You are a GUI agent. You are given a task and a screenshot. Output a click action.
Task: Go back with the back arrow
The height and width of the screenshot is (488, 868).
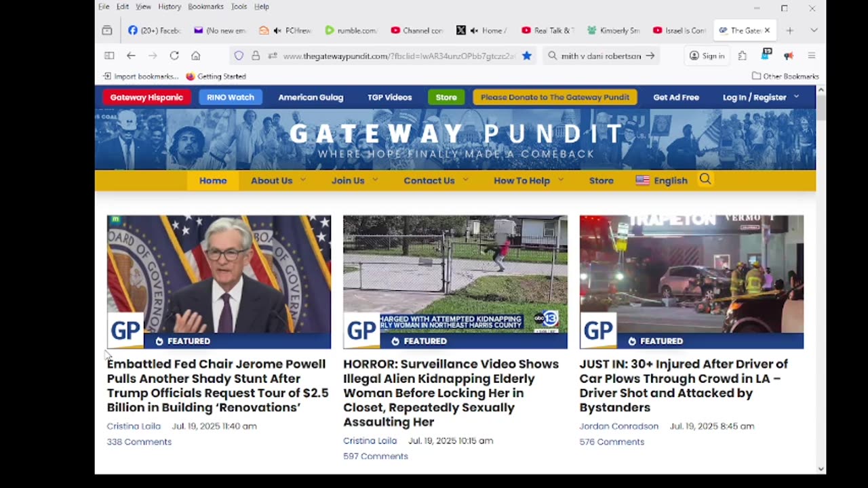click(131, 56)
